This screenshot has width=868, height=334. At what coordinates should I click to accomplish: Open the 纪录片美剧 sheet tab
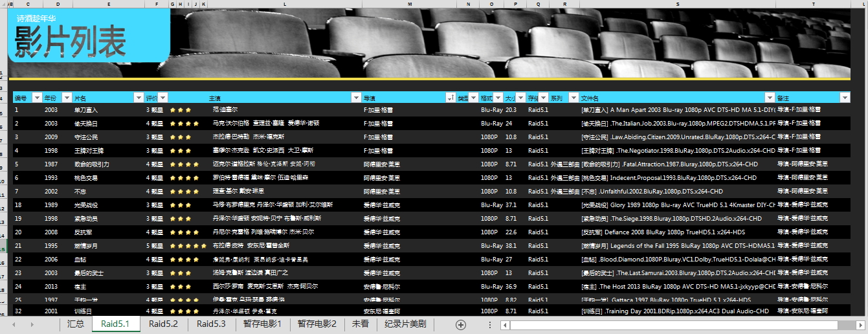tap(405, 324)
